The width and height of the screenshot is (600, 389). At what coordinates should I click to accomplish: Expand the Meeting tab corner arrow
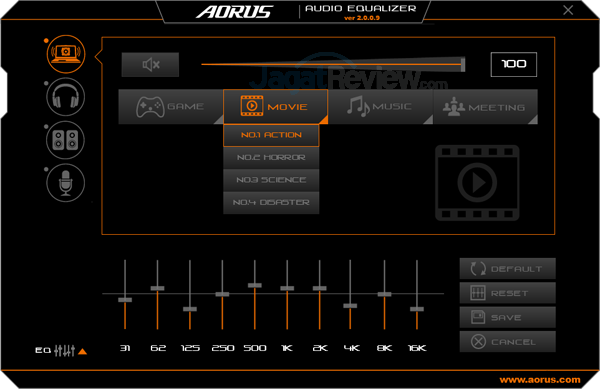(x=533, y=120)
